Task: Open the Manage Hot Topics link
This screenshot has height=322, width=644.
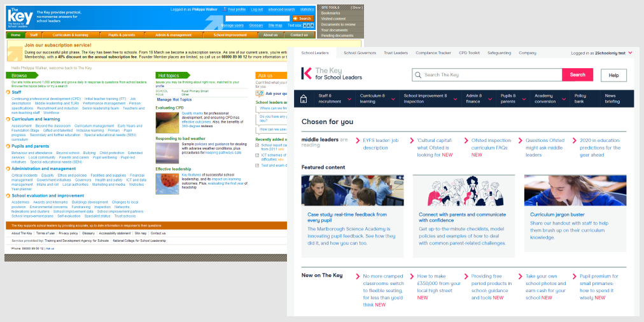Action: click(174, 100)
